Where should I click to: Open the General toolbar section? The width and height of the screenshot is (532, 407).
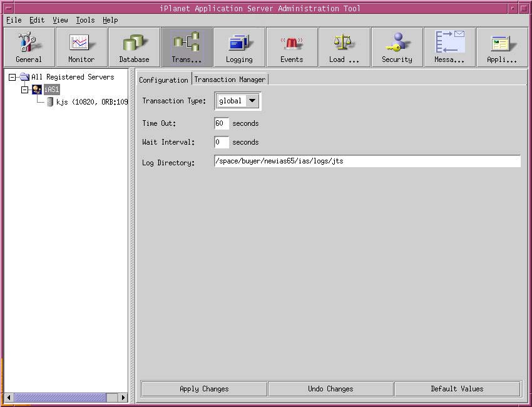click(x=29, y=47)
